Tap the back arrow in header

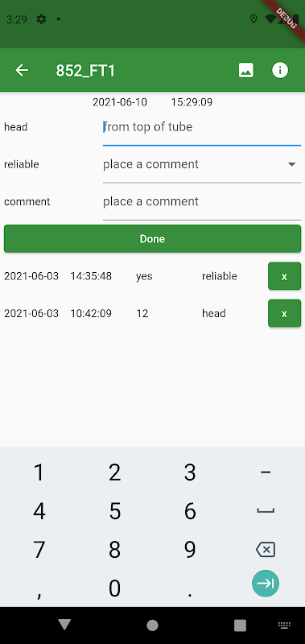pos(22,70)
